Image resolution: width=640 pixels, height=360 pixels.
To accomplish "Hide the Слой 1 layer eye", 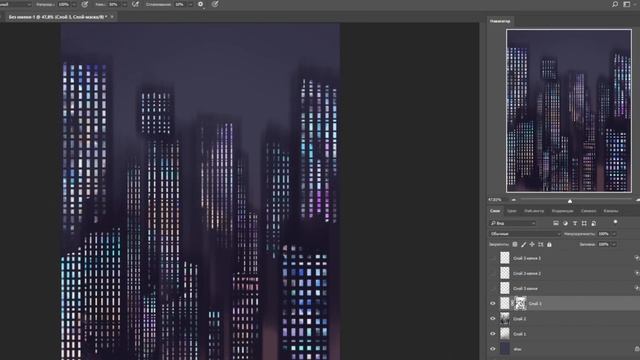I will 493,333.
